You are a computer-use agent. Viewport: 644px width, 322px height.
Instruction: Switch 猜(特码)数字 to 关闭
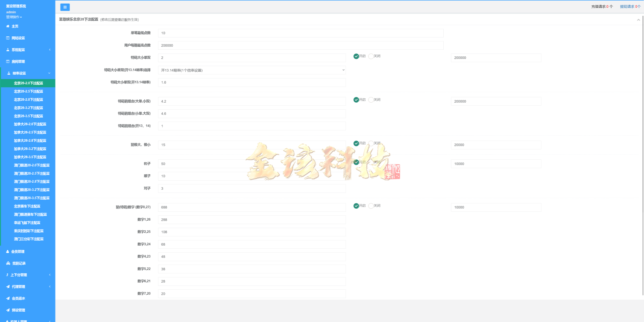coord(371,206)
